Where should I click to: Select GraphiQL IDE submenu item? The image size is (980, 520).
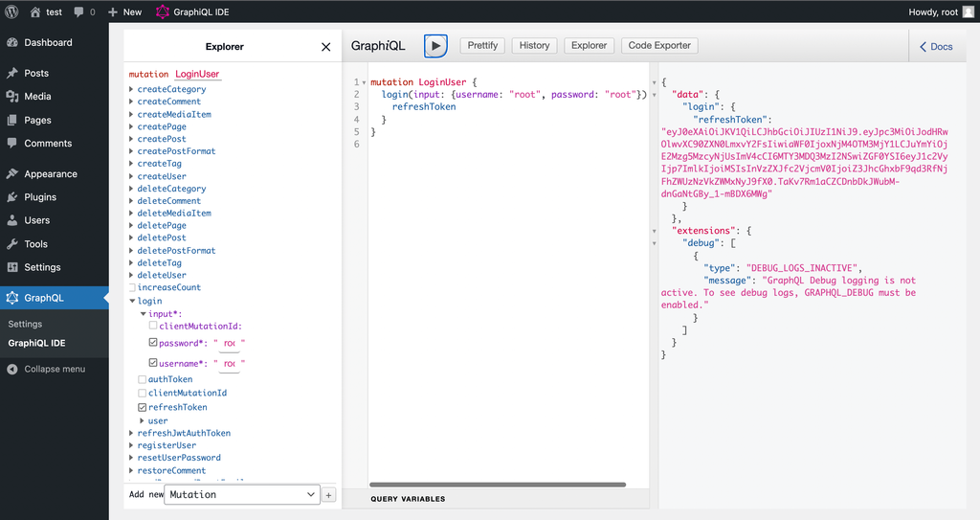coord(37,343)
